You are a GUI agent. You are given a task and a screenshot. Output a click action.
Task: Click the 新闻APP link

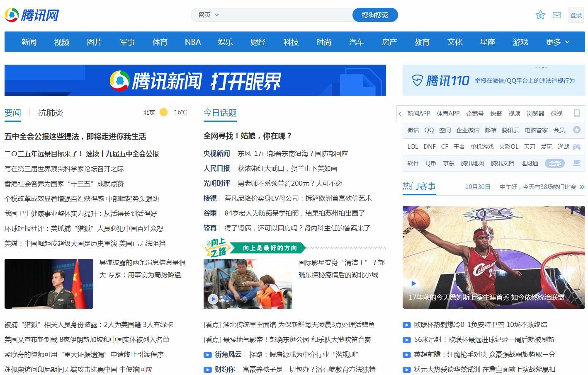point(418,114)
